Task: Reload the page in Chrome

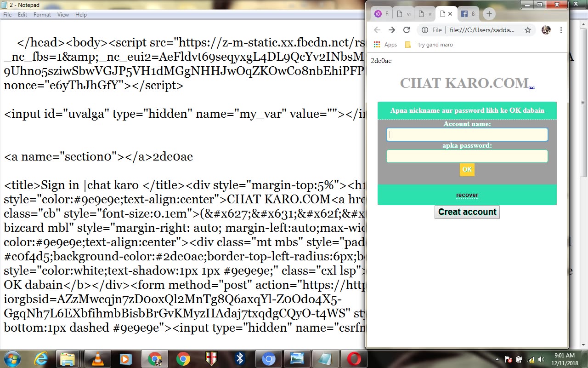Action: (406, 30)
